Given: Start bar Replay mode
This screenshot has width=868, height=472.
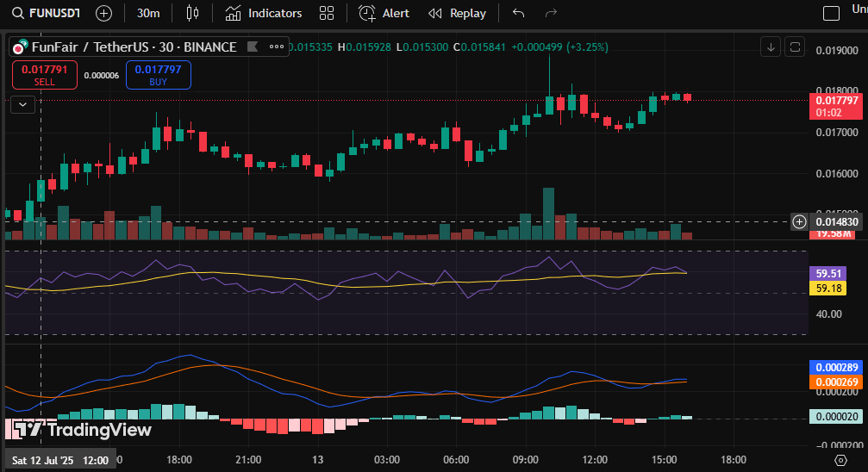Looking at the screenshot, I should point(458,13).
